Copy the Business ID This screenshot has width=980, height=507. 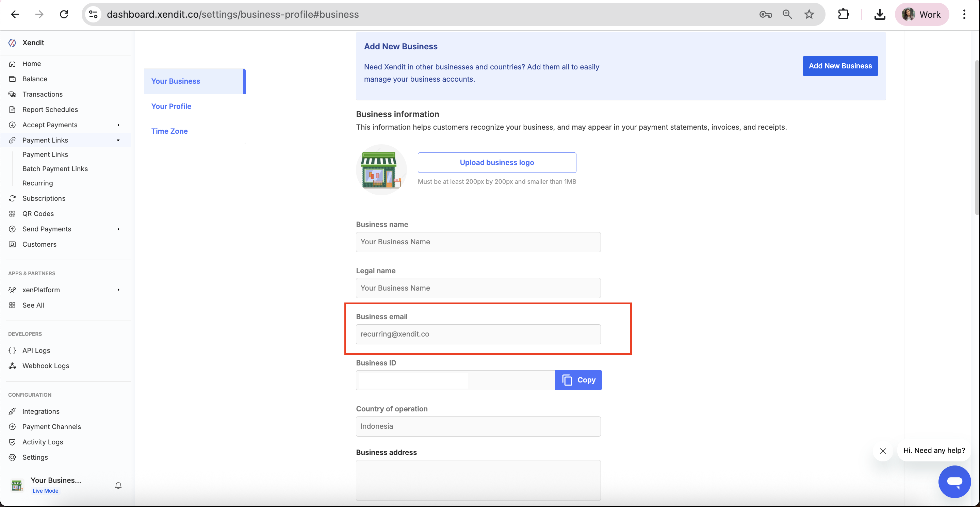(x=578, y=380)
